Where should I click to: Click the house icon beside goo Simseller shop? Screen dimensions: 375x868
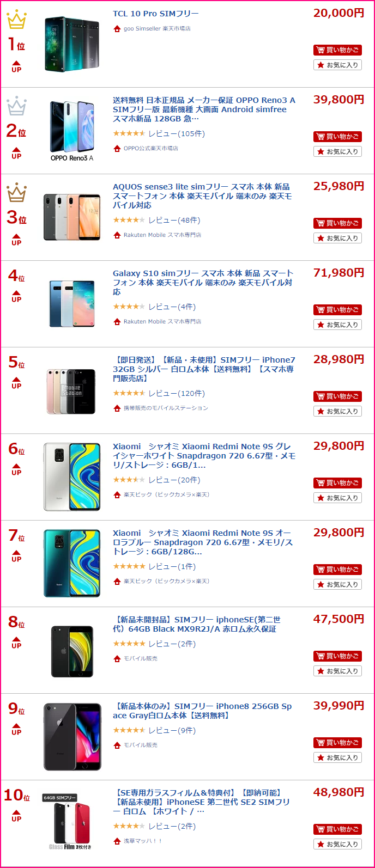tap(117, 29)
